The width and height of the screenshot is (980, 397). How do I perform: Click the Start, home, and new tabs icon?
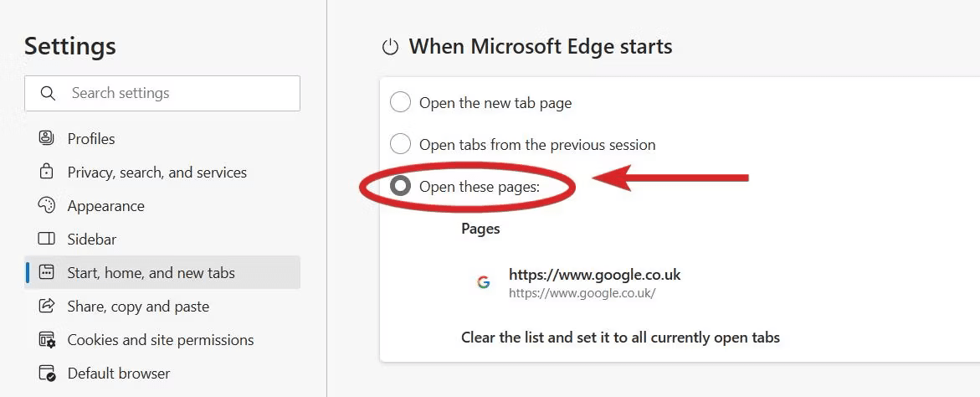tap(46, 272)
